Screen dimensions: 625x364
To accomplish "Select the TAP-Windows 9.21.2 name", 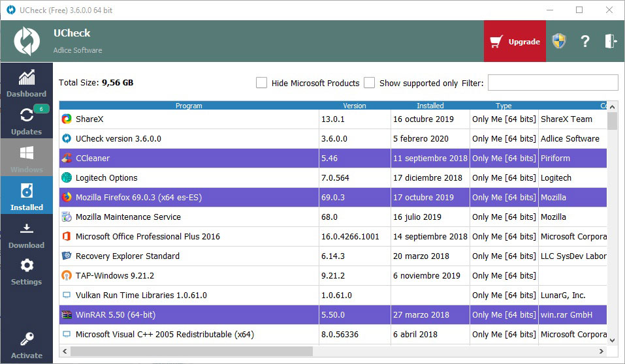I will (x=115, y=275).
